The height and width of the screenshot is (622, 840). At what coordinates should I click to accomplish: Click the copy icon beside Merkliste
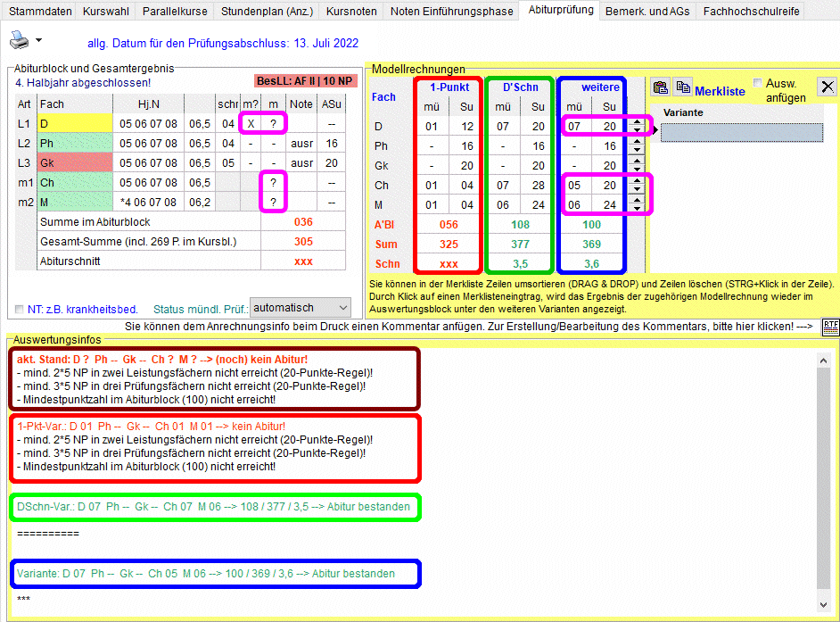tap(682, 87)
